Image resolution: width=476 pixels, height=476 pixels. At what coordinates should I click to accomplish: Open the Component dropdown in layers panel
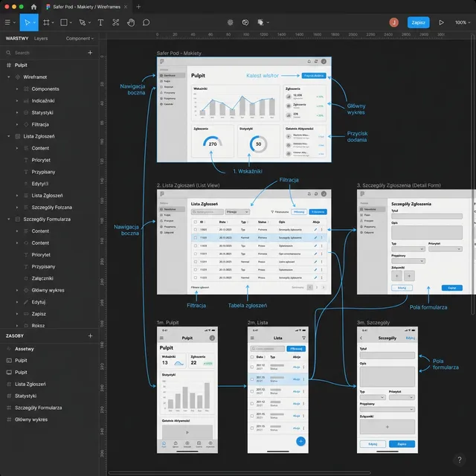[80, 39]
